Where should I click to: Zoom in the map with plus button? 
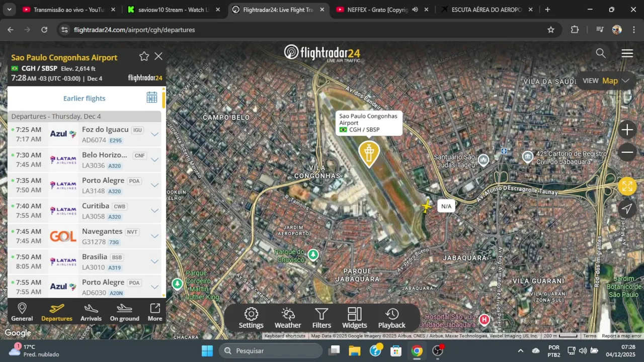click(x=627, y=130)
